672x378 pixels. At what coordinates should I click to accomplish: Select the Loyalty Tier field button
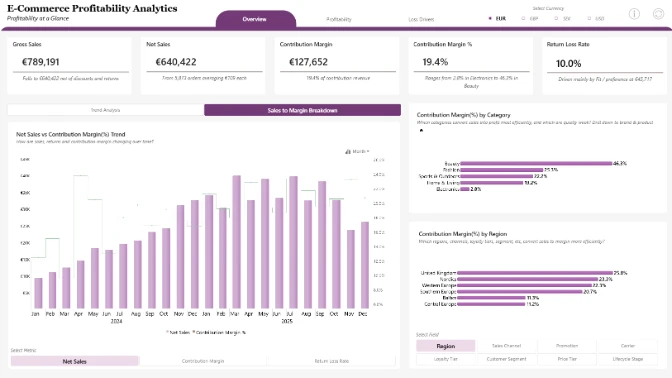446,359
